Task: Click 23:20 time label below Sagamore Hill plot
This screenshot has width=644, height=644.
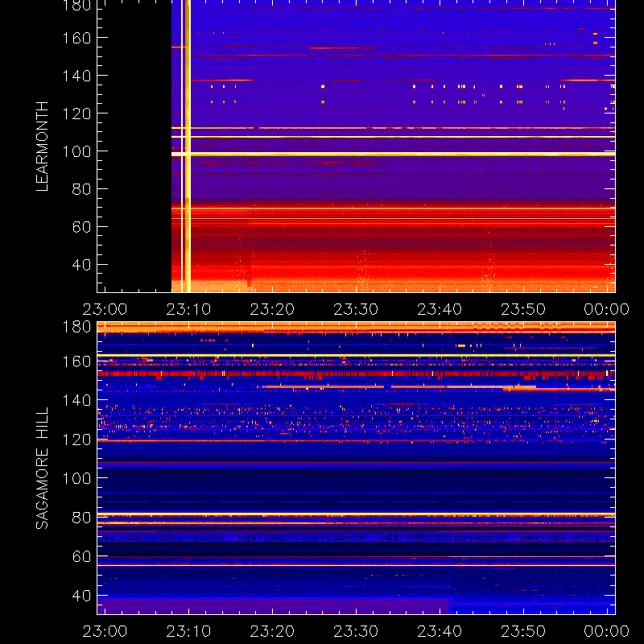Action: [272, 631]
